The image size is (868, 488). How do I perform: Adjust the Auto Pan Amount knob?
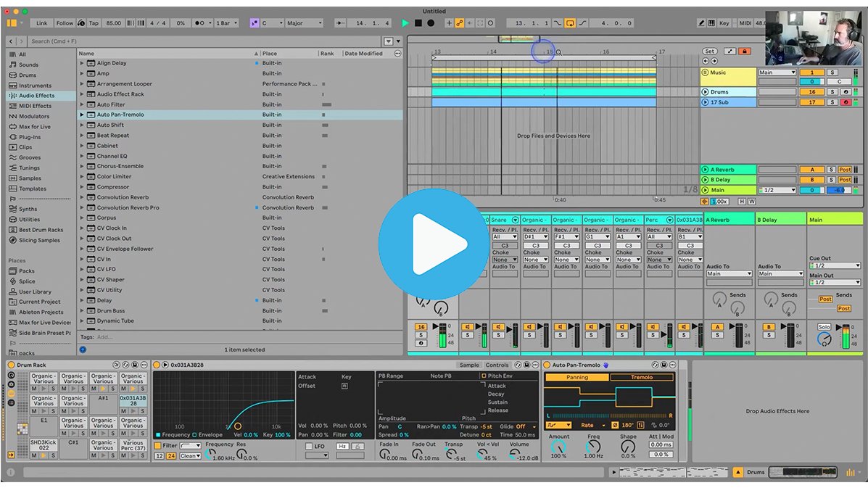(x=558, y=446)
